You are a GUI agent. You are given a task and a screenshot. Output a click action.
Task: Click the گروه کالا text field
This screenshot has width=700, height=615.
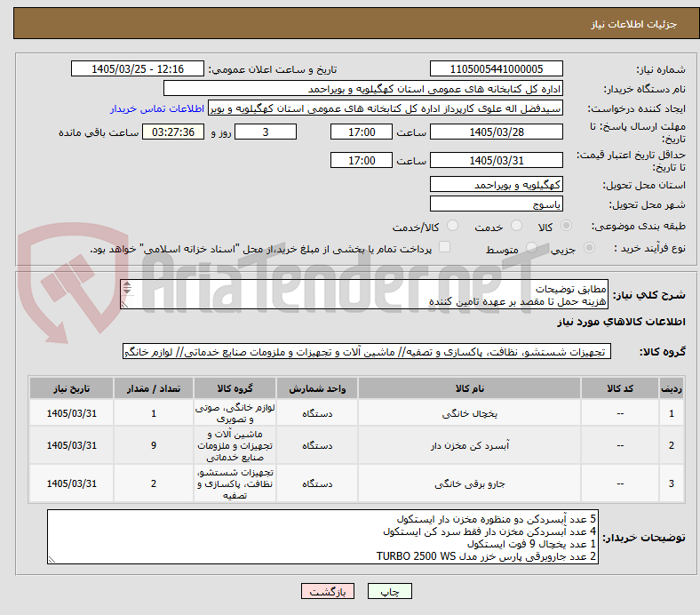367,352
